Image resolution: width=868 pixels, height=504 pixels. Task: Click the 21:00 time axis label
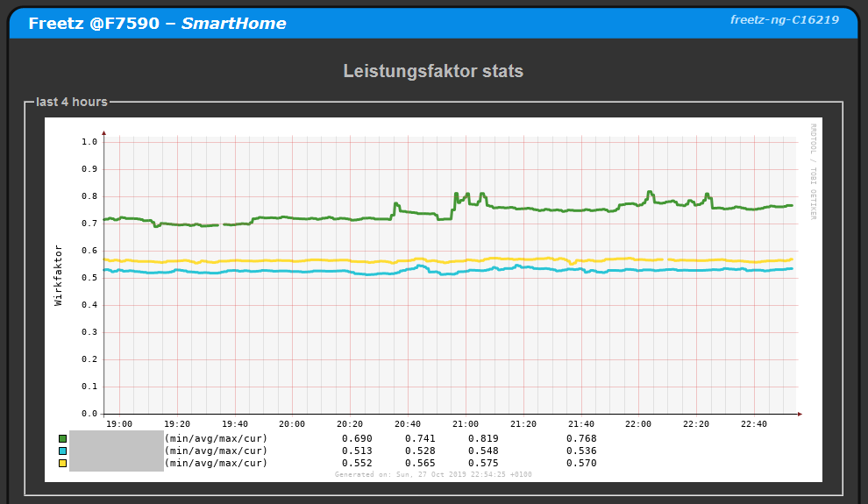[466, 424]
